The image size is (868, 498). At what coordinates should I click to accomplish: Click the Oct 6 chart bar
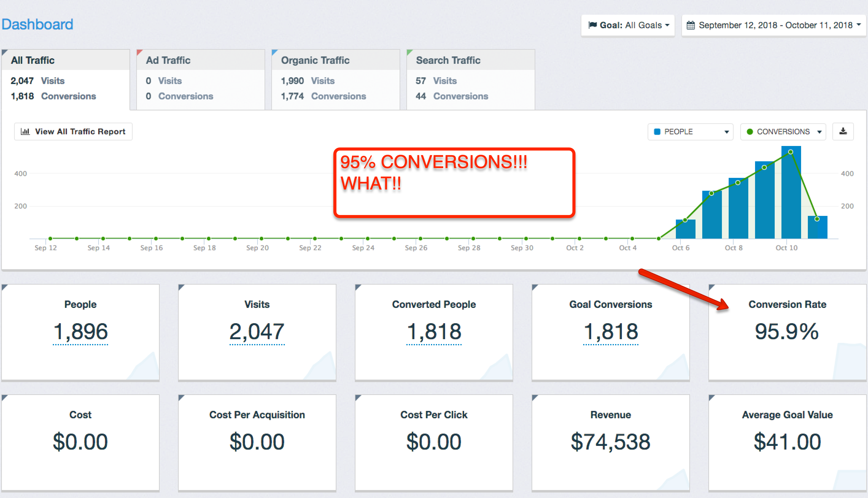(x=685, y=229)
